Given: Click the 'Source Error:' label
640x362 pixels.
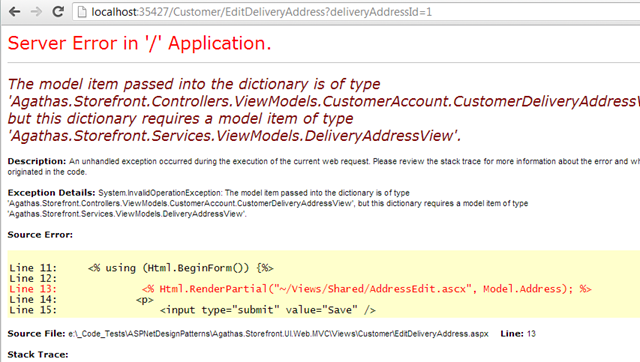Looking at the screenshot, I should (40, 235).
